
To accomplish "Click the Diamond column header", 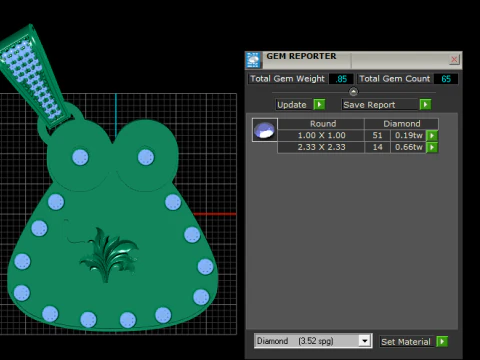I will (402, 124).
